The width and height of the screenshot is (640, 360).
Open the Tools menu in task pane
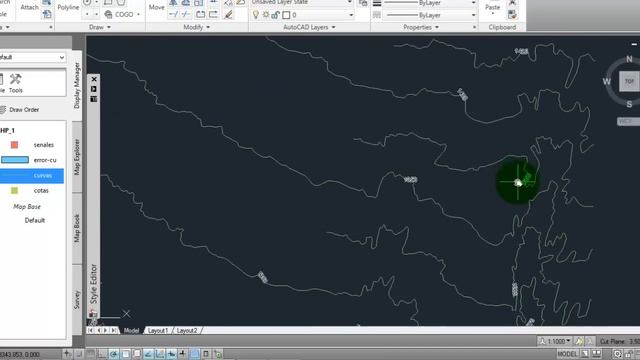coord(16,83)
